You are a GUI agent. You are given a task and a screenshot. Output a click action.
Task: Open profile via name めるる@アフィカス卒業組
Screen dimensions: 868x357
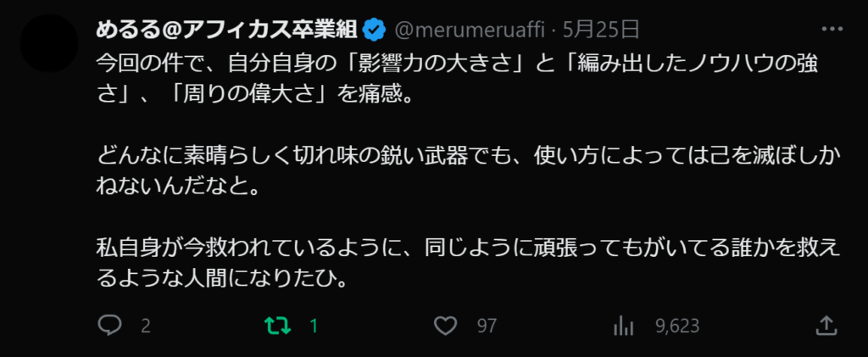(225, 31)
